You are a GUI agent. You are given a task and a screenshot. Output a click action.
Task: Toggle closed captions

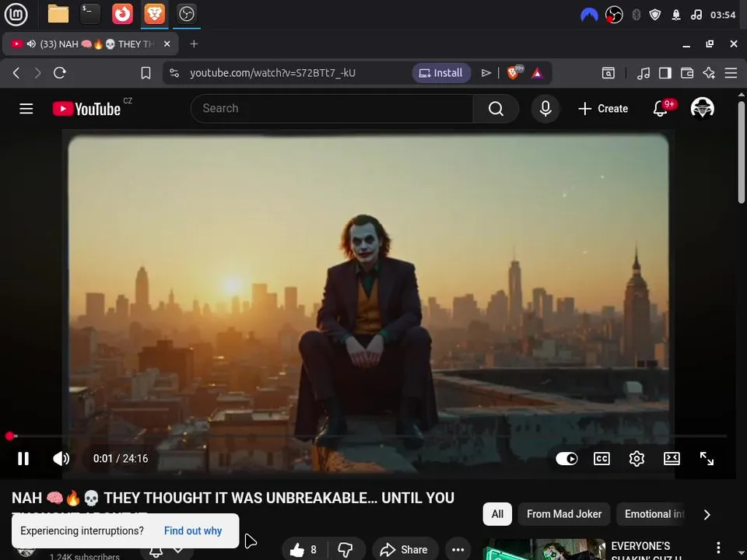coord(601,459)
